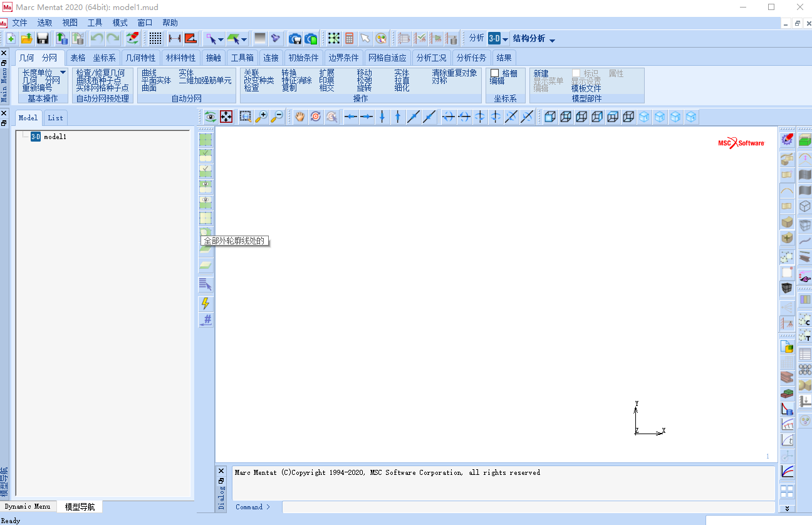Click the calculator icon in the toolbar
Screen dimensions: 812x525
click(x=350, y=39)
